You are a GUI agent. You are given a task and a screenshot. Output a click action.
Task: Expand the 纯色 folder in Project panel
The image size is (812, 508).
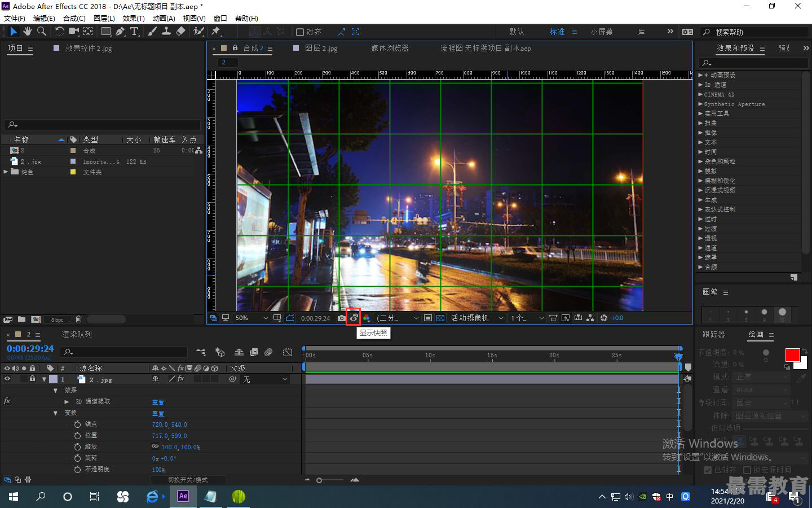pyautogui.click(x=6, y=172)
